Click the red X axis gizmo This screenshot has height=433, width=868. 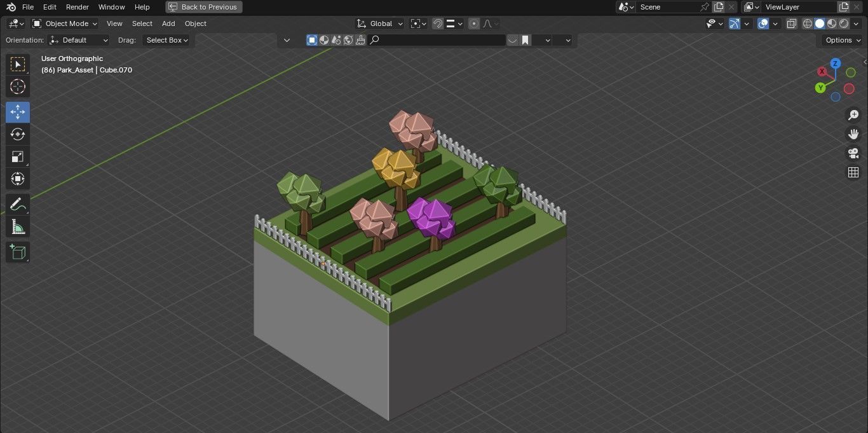(822, 71)
